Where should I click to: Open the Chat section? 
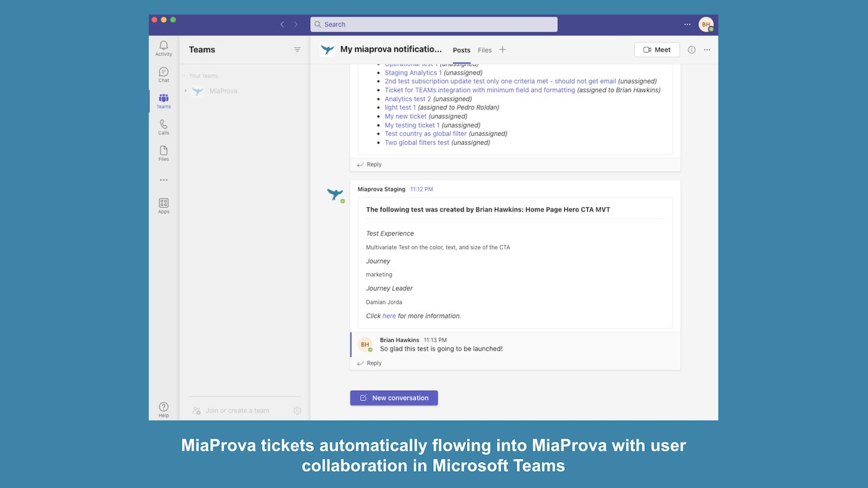coord(163,75)
